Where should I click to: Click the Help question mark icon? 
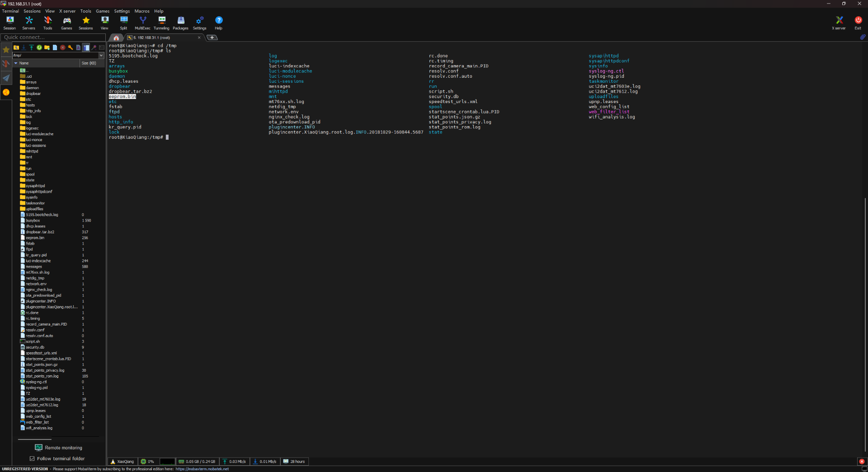tap(218, 23)
